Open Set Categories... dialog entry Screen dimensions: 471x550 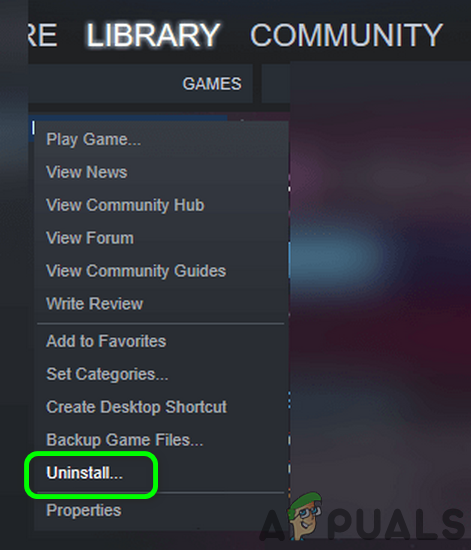(x=107, y=374)
